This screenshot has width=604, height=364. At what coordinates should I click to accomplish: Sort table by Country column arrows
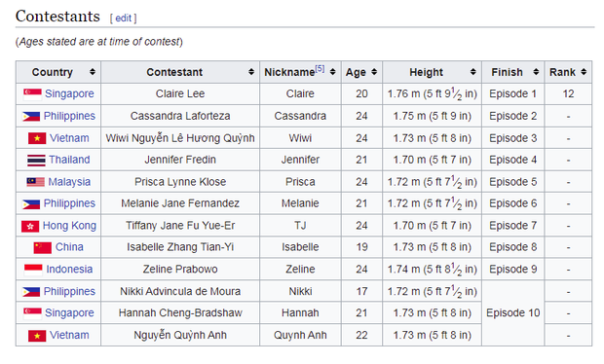(x=93, y=72)
